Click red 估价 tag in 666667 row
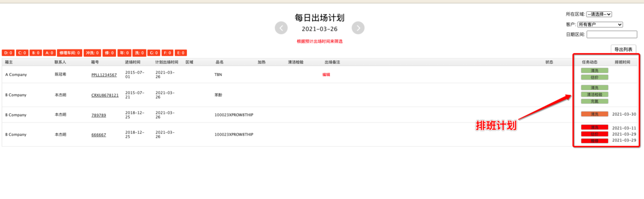The width and height of the screenshot is (644, 199). tap(594, 134)
